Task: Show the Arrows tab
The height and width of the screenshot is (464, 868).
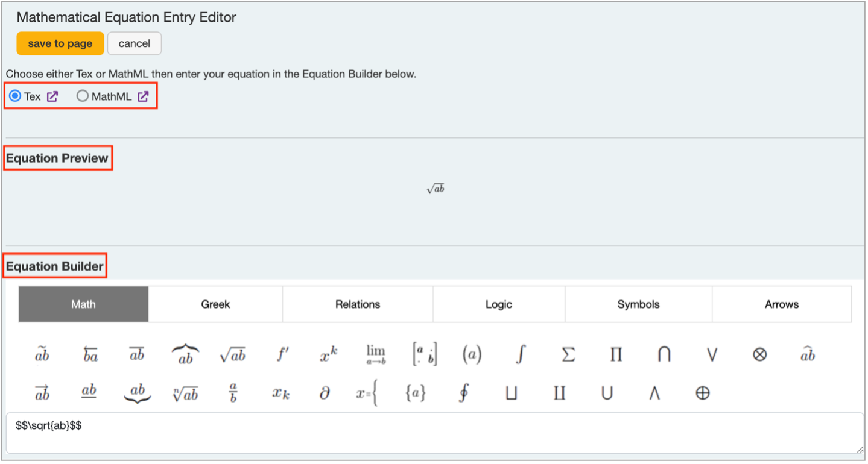Action: 781,304
